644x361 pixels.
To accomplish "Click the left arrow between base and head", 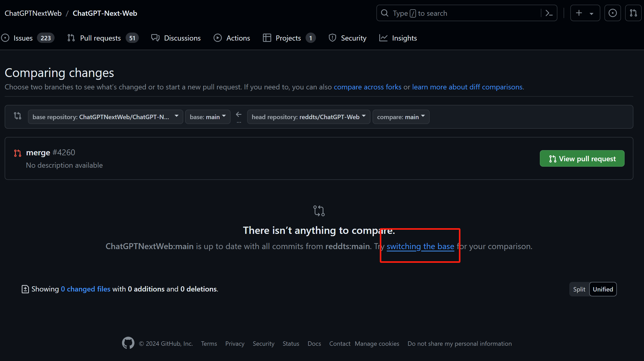I will click(239, 114).
